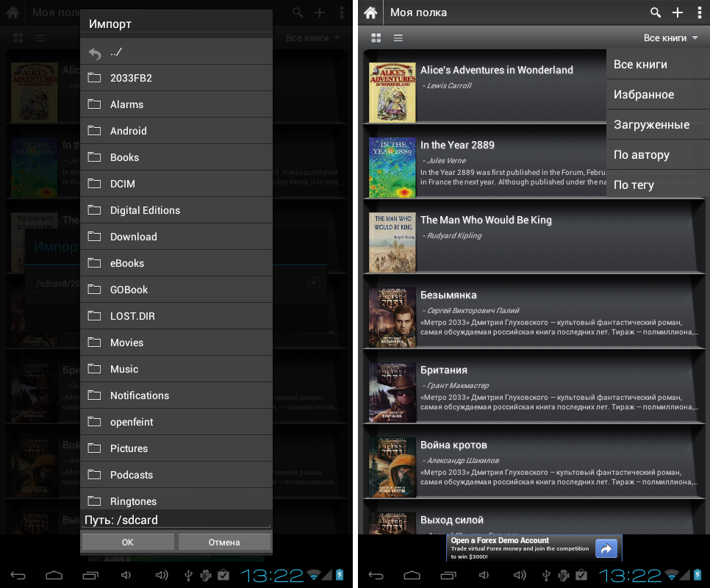Image resolution: width=710 pixels, height=588 pixels.
Task: Tap USB status icon in right screen
Action: tap(547, 576)
